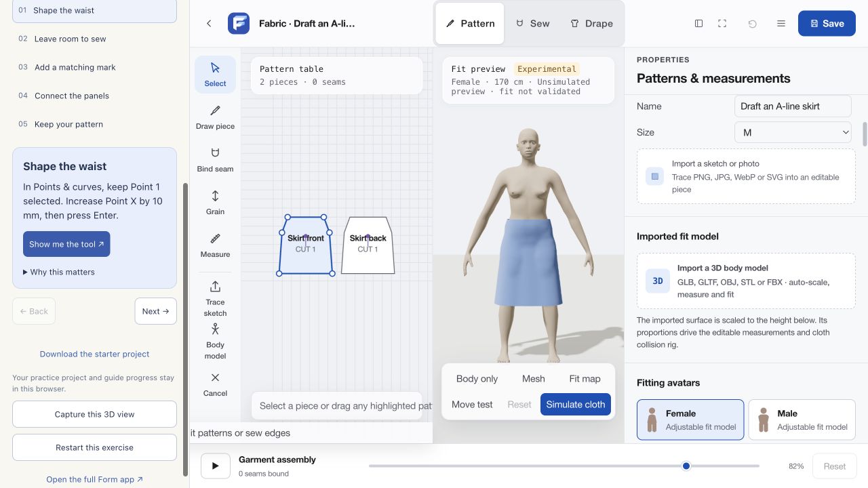
Task: Open the Drape tab
Action: [x=591, y=24]
